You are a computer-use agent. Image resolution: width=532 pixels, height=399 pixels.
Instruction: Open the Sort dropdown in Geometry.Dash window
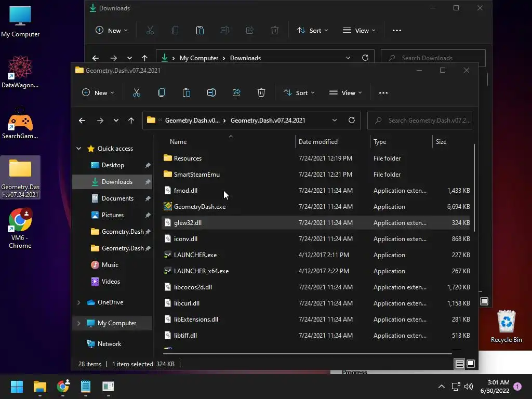coord(299,92)
